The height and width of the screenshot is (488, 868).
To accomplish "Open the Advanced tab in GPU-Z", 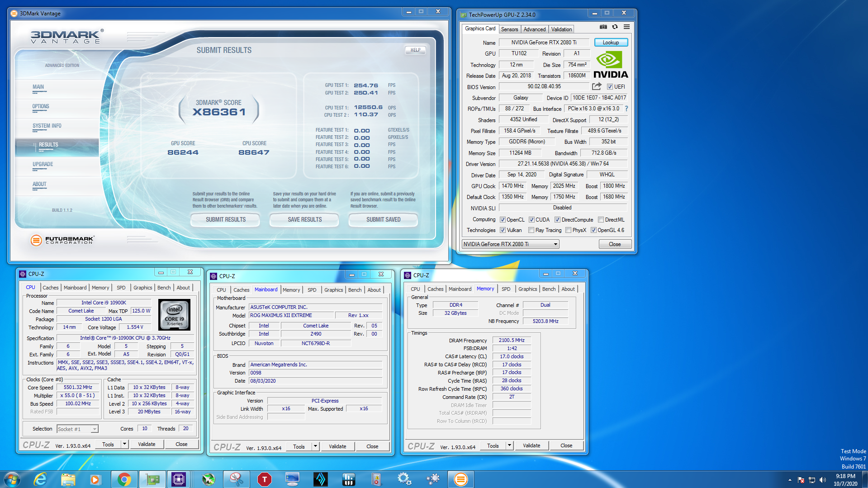I will [x=534, y=29].
